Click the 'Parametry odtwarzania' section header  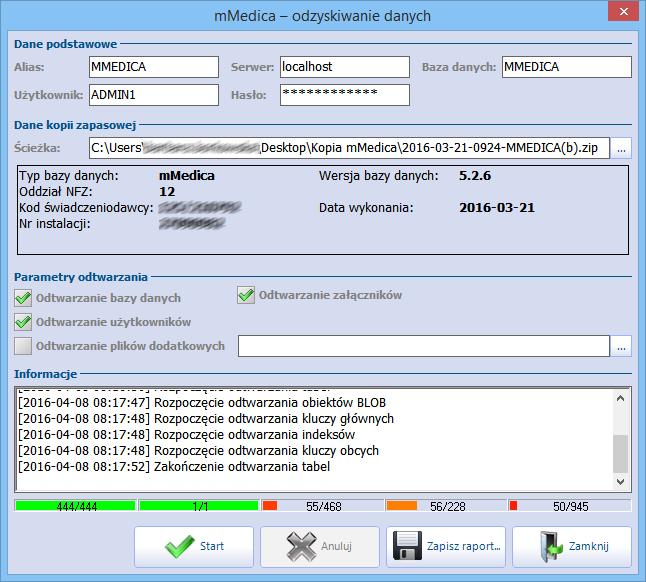click(x=81, y=277)
